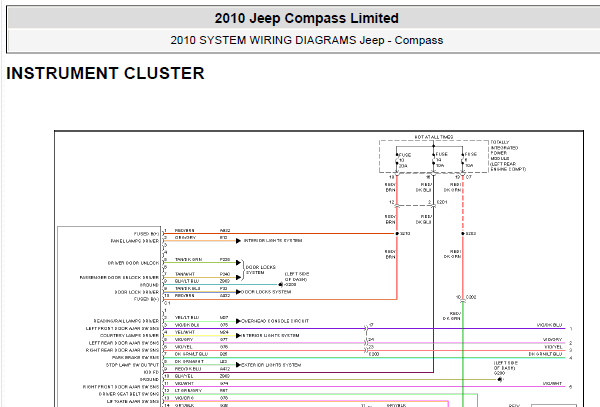Select the "COURTESY LAMPS DRIVER" label
Viewport: 600px width, 407px height.
click(129, 335)
